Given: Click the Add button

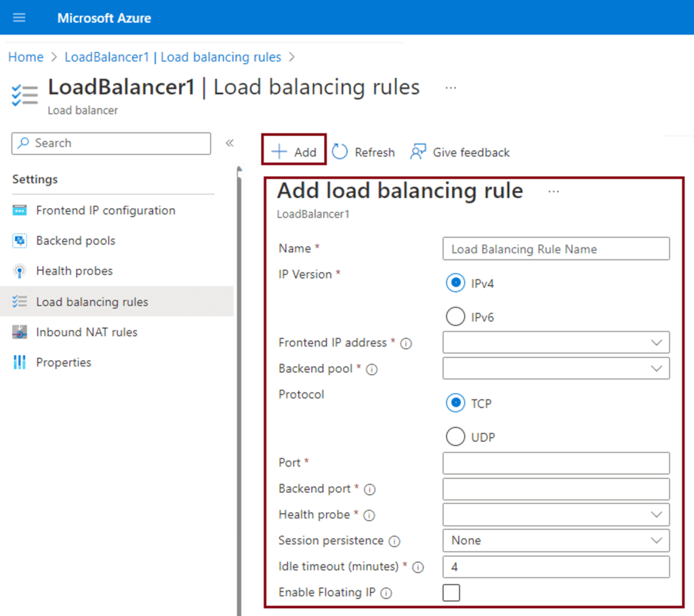Looking at the screenshot, I should click(294, 150).
